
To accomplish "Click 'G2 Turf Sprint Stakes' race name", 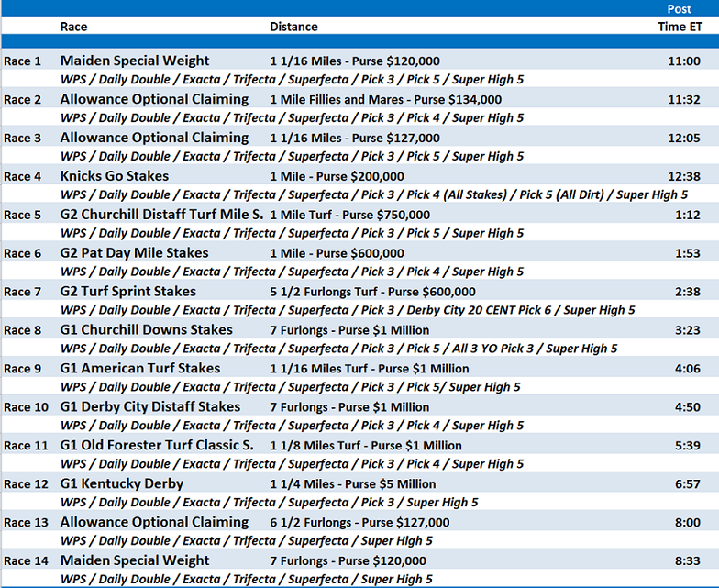I will coord(128,292).
